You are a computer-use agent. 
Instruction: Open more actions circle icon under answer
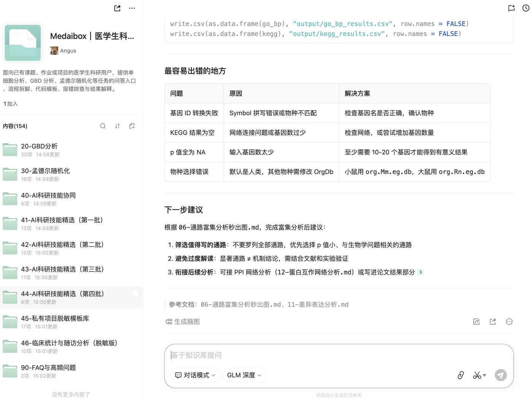coord(509,321)
